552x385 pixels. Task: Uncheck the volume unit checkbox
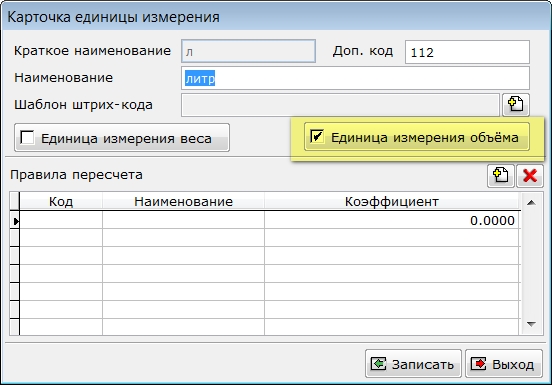pyautogui.click(x=317, y=137)
